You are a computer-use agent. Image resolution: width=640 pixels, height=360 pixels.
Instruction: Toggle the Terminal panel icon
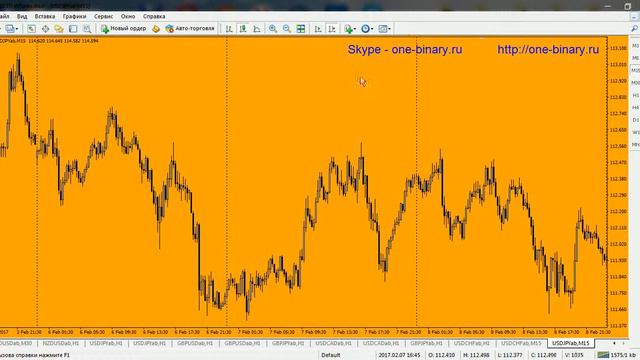click(x=73, y=29)
